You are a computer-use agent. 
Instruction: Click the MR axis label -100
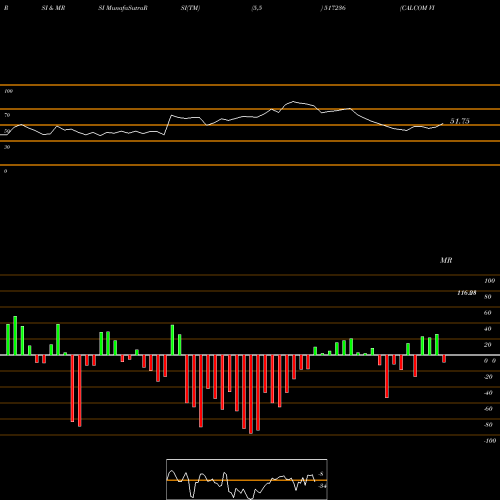click(x=489, y=441)
